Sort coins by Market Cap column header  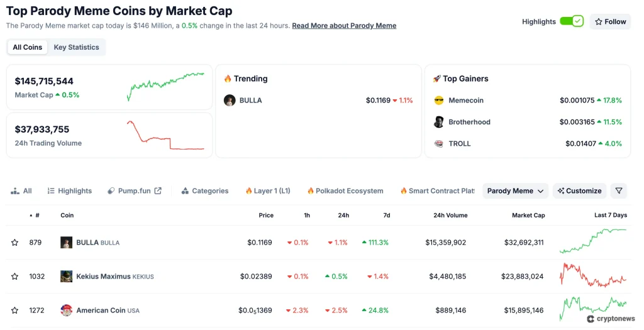(528, 216)
